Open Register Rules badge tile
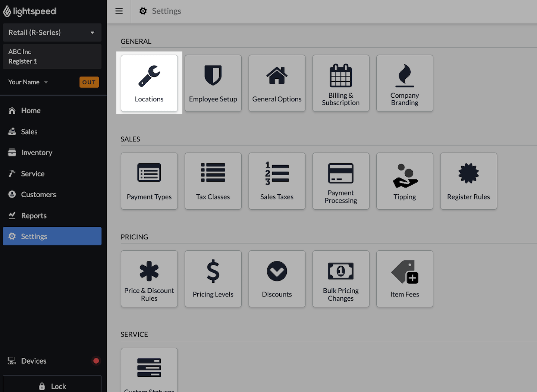The width and height of the screenshot is (537, 392). [x=468, y=181]
